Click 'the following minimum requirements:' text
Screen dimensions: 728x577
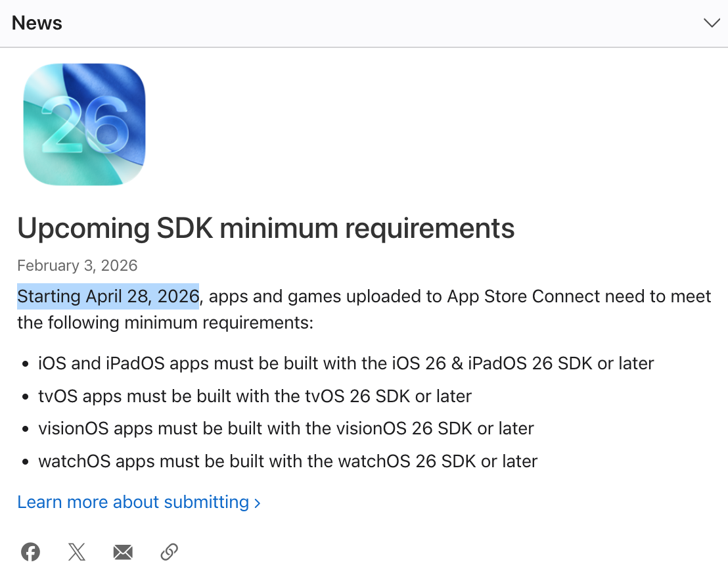click(166, 323)
